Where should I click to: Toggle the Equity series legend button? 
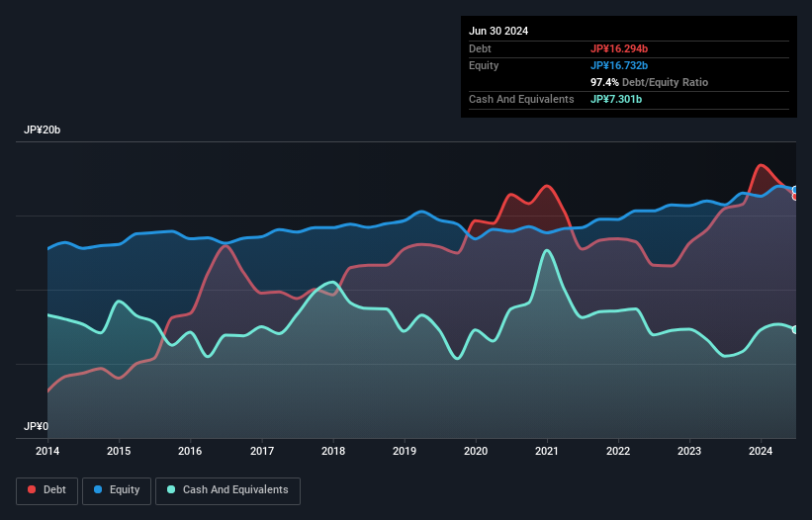pos(117,490)
